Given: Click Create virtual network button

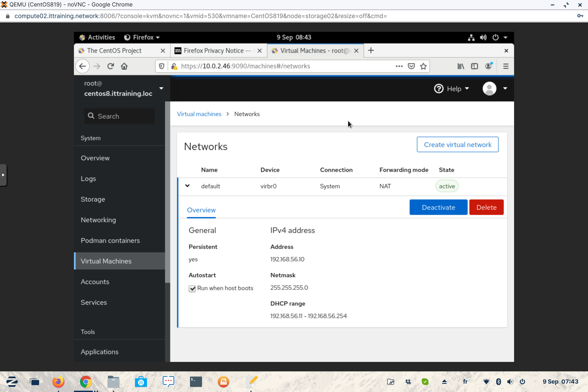Looking at the screenshot, I should click(458, 144).
